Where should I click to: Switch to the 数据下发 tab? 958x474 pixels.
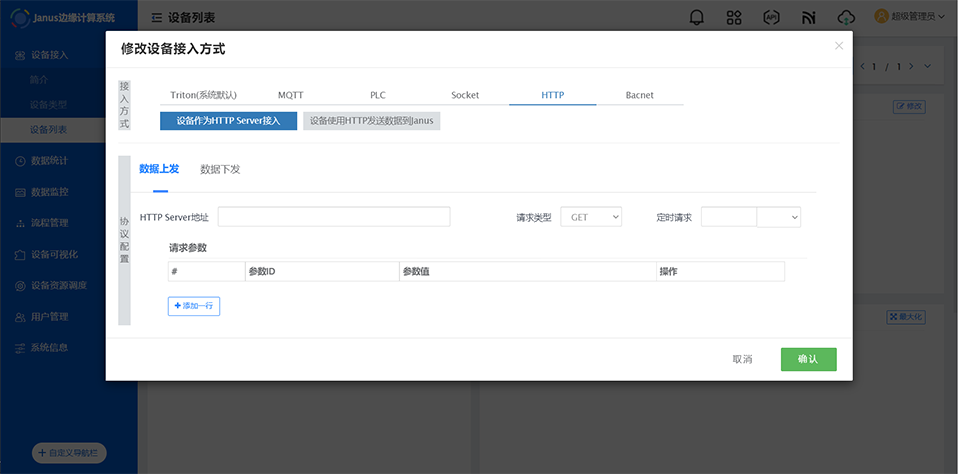(x=220, y=169)
